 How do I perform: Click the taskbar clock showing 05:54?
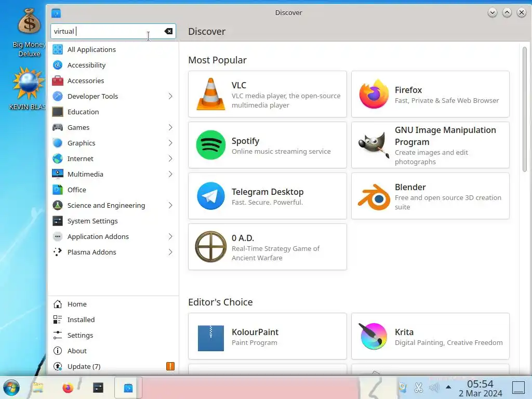(x=480, y=388)
